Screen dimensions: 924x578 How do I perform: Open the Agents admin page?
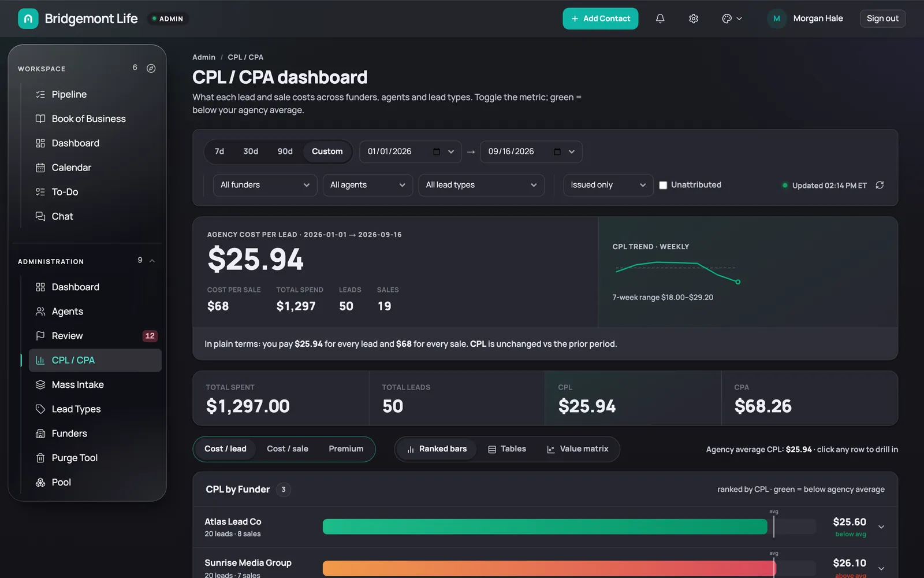pyautogui.click(x=95, y=312)
